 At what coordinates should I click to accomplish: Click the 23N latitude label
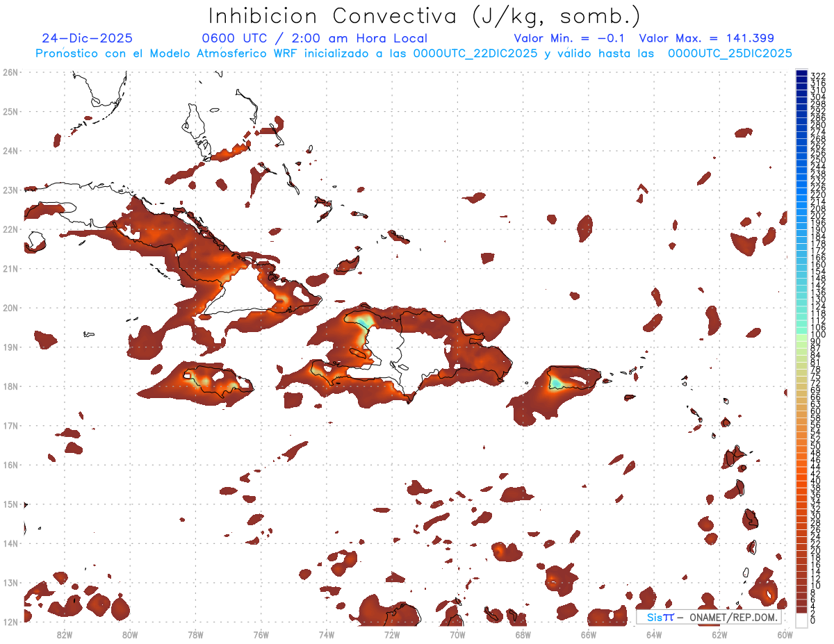[x=10, y=190]
